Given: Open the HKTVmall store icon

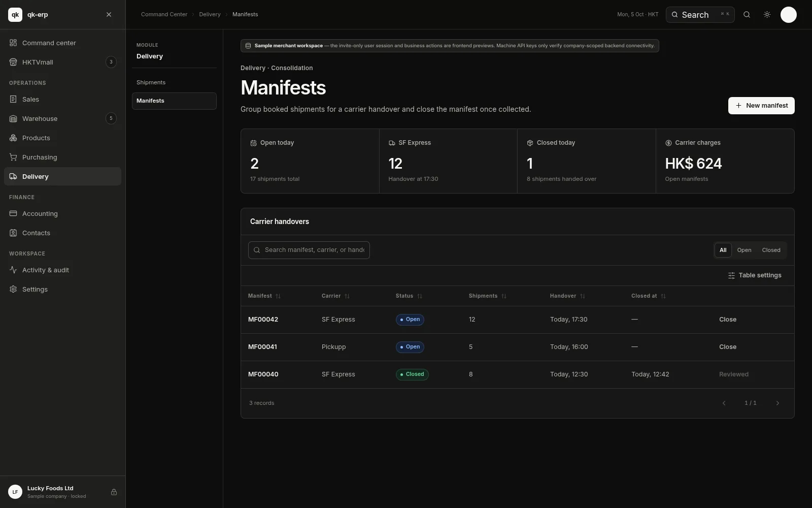Looking at the screenshot, I should [x=13, y=62].
